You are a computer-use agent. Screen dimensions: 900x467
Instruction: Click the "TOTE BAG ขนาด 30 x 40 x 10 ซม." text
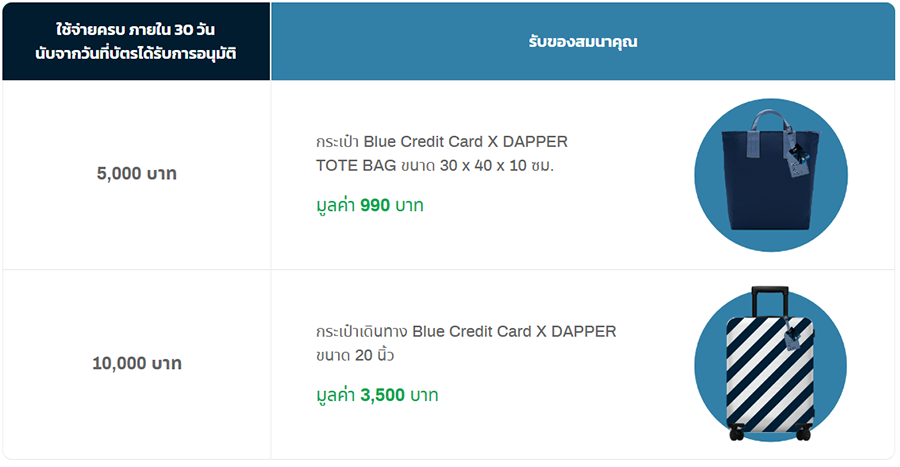click(434, 165)
